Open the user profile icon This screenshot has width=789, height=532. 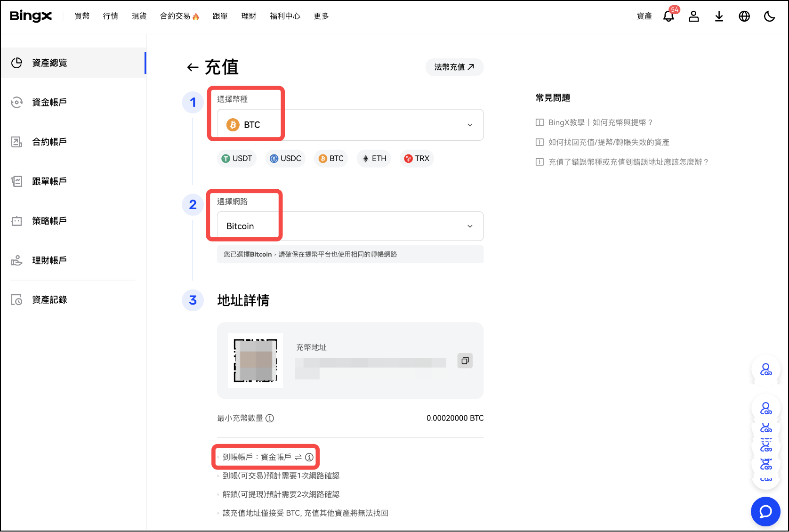(694, 16)
